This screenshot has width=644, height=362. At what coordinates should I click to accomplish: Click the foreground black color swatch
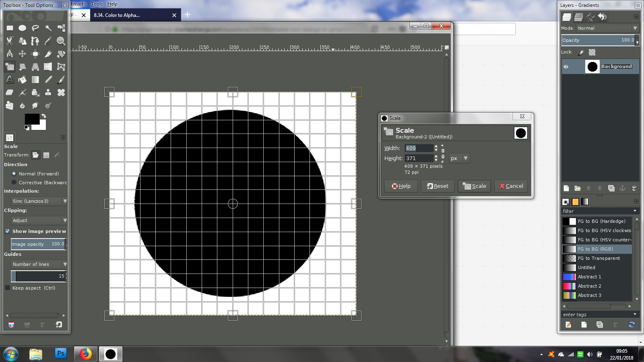point(32,119)
